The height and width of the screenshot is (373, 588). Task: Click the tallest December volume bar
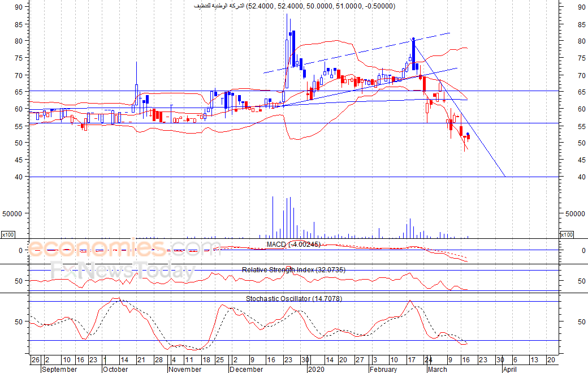[x=273, y=217]
